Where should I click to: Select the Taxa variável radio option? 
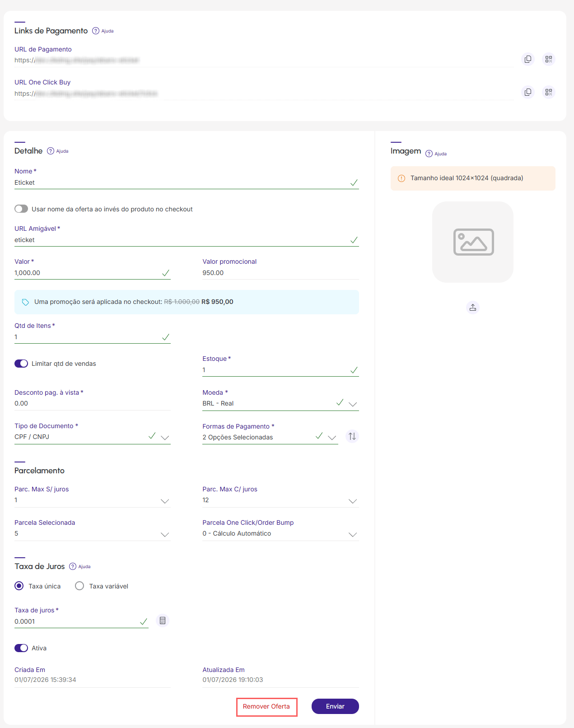(79, 586)
